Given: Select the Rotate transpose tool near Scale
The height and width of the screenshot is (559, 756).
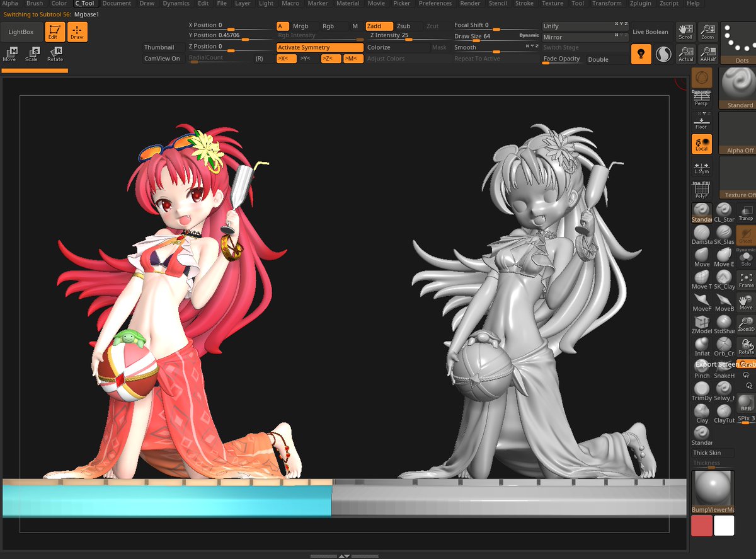Looking at the screenshot, I should click(55, 54).
